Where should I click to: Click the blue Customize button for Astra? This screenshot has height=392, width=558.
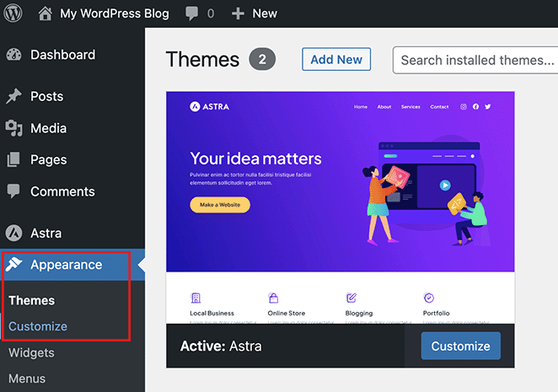point(460,346)
